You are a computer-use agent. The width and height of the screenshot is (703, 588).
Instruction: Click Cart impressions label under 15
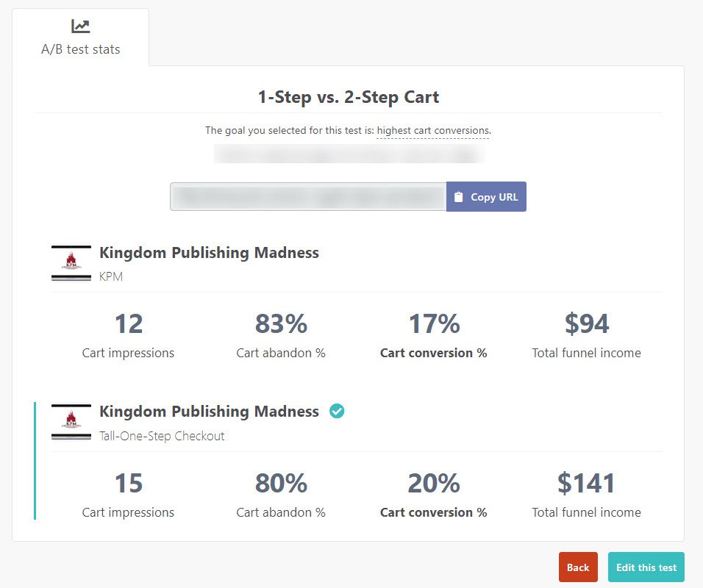(x=128, y=513)
